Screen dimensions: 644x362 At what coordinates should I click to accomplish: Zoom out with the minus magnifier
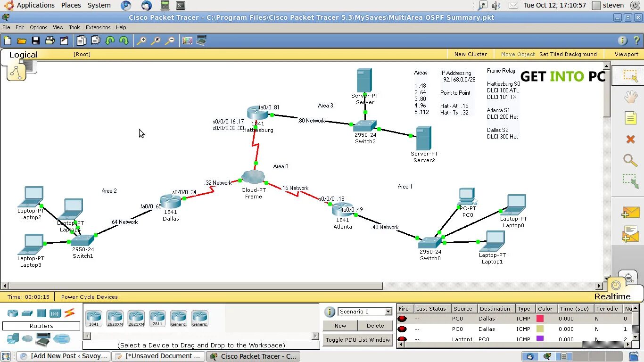pyautogui.click(x=170, y=41)
